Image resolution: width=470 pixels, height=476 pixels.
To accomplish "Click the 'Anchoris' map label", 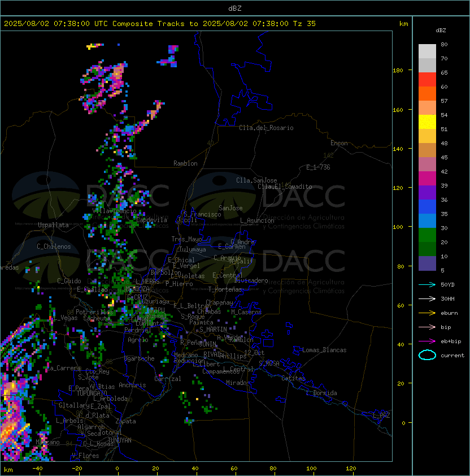I will [x=132, y=385].
